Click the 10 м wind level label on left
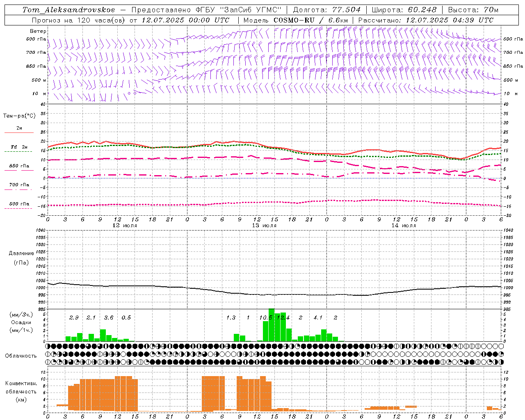The width and height of the screenshot is (525, 420). click(39, 94)
